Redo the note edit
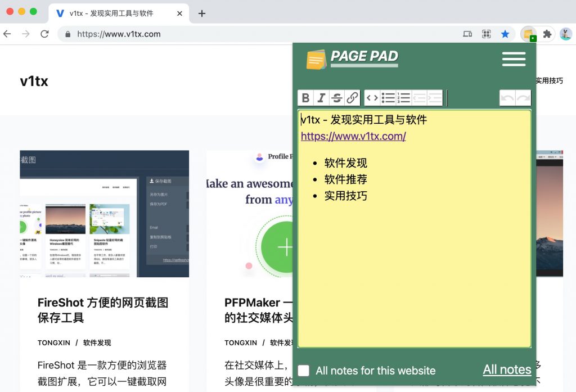 pyautogui.click(x=523, y=98)
